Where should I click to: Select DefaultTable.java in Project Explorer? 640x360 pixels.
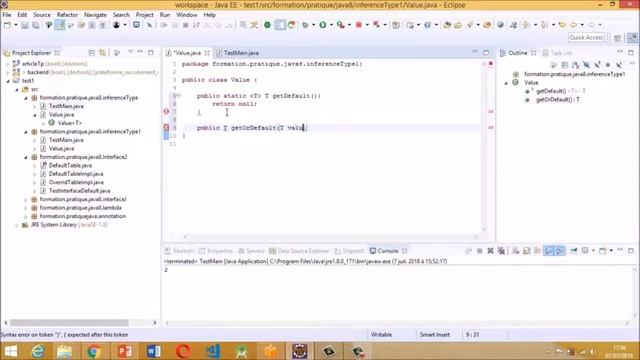click(x=70, y=165)
